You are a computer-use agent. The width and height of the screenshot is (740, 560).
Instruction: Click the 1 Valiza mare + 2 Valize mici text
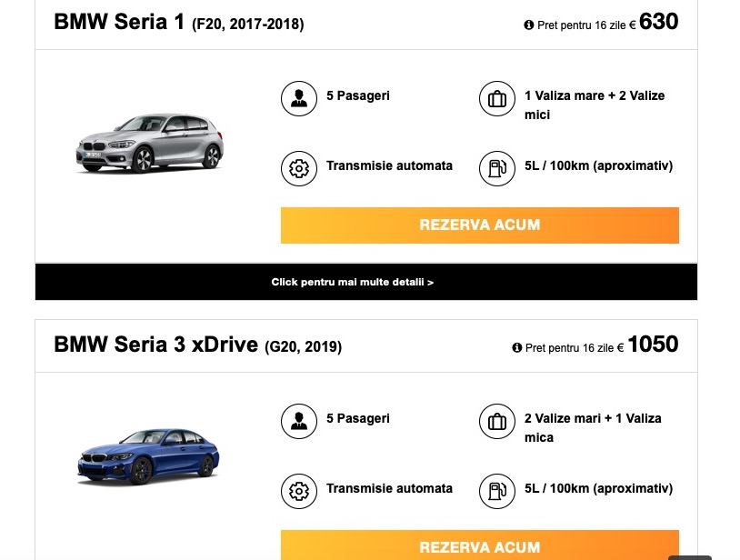click(x=594, y=105)
